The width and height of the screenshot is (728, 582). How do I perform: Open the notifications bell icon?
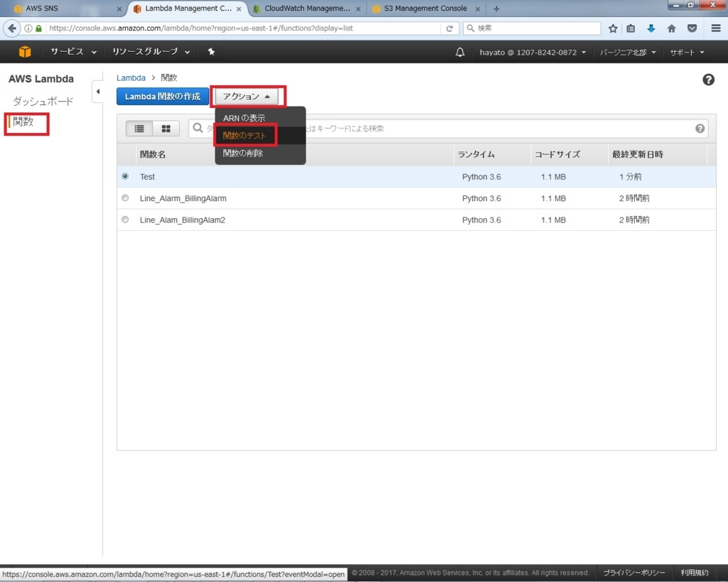coord(460,52)
